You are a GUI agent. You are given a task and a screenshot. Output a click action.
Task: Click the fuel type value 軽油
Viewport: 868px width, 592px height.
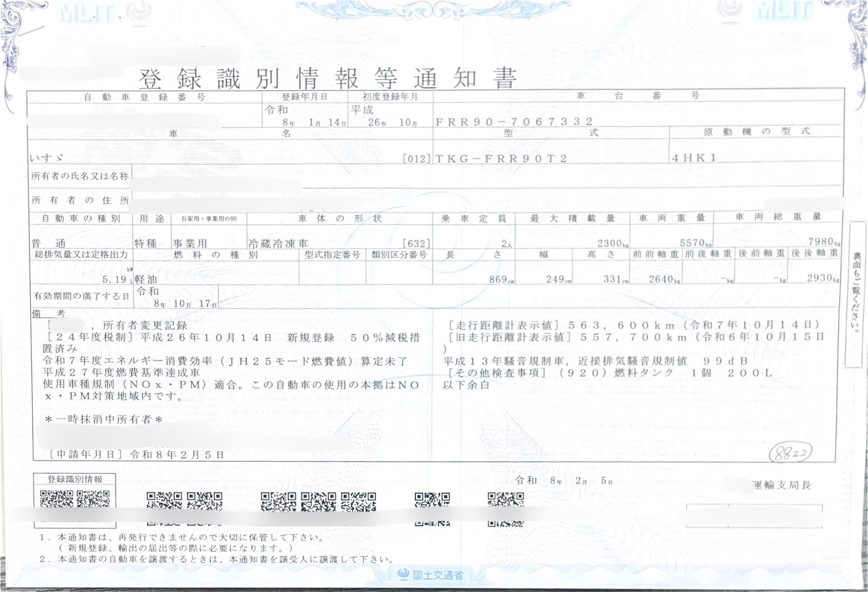point(146,279)
